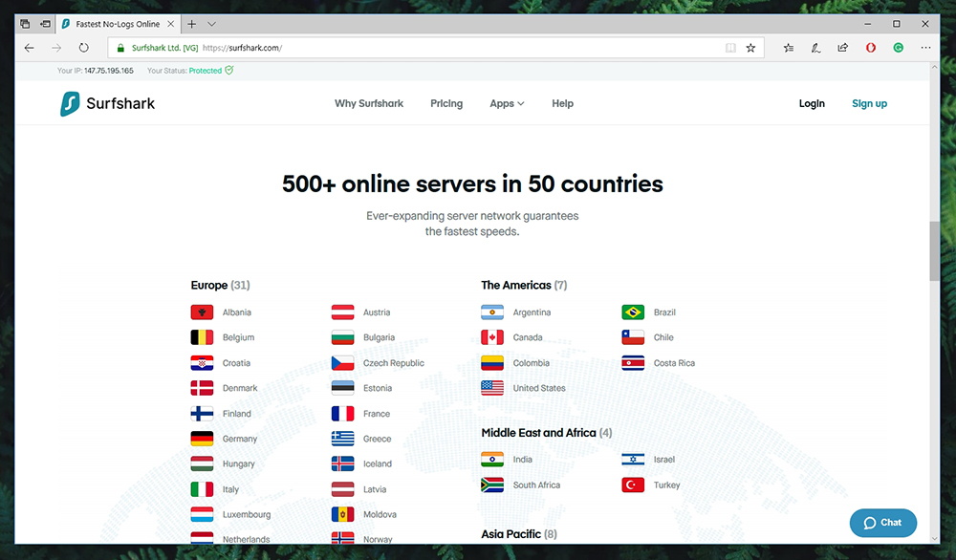
Task: Click the Moldova flag icon
Action: pyautogui.click(x=342, y=514)
